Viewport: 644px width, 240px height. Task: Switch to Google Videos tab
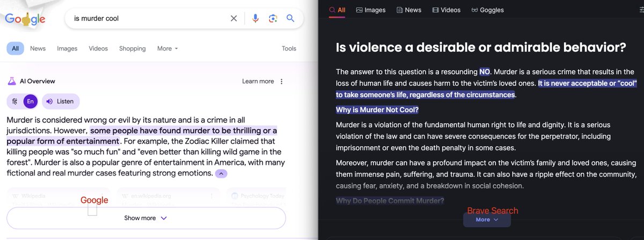coord(98,48)
